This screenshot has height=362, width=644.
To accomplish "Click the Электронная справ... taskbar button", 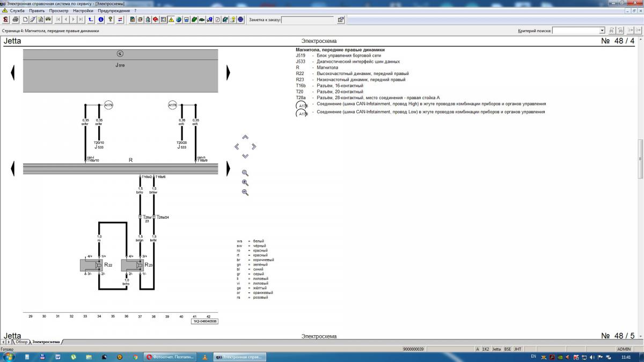I will [x=239, y=357].
